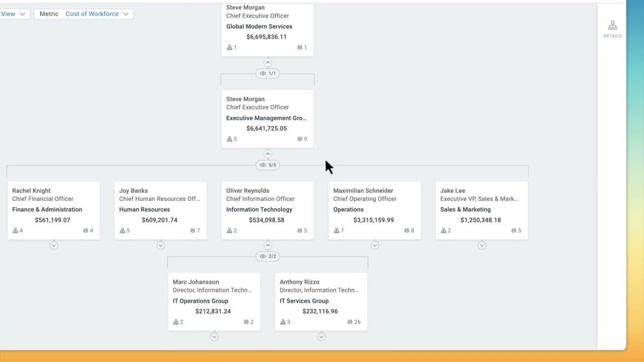
Task: Open the View dropdown
Action: 14,14
